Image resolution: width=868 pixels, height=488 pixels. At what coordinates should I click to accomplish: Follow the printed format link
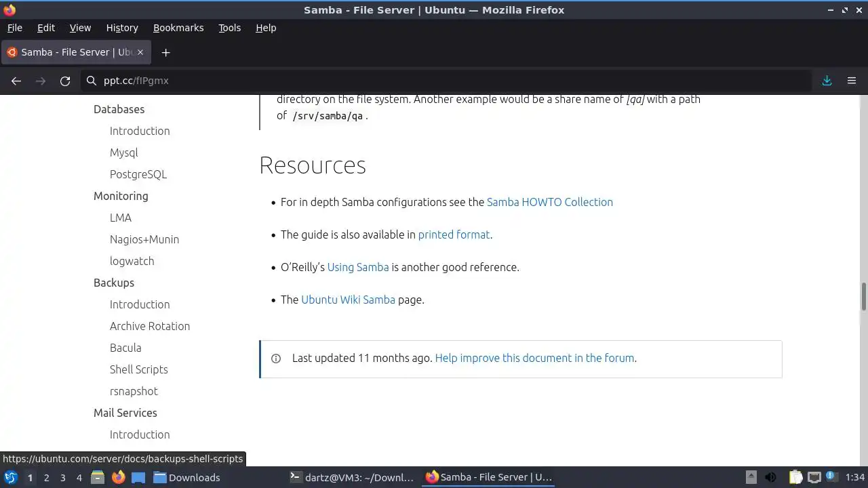click(454, 235)
